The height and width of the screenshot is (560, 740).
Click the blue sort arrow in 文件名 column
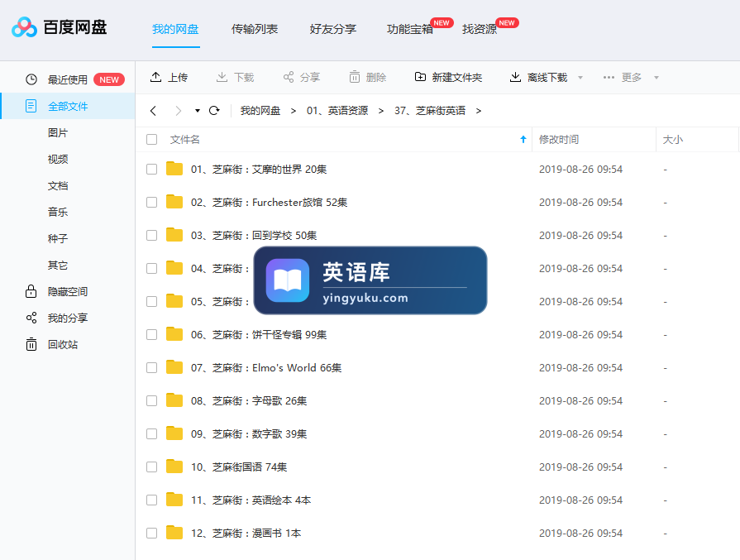point(523,139)
